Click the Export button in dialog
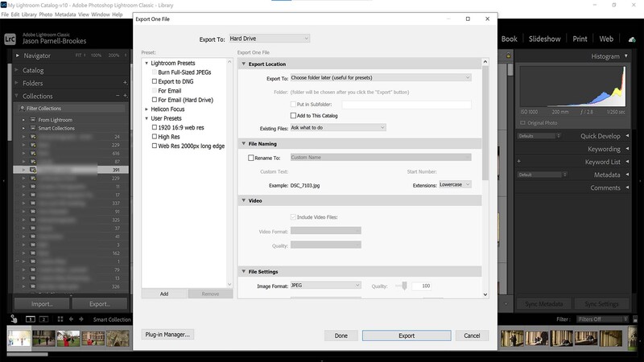 click(407, 335)
